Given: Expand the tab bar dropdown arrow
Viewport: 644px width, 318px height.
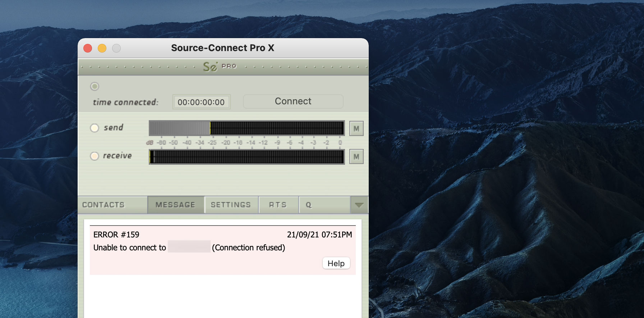Looking at the screenshot, I should point(359,205).
